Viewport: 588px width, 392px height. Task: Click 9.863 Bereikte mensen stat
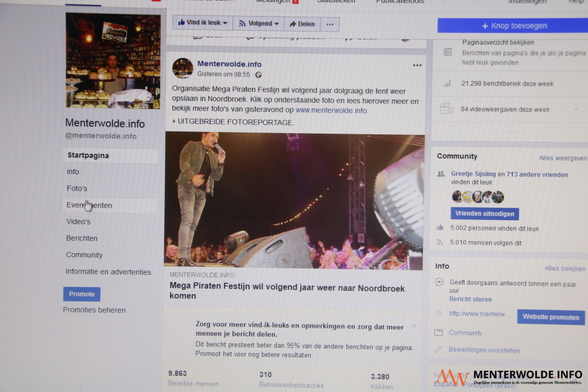[x=193, y=378]
